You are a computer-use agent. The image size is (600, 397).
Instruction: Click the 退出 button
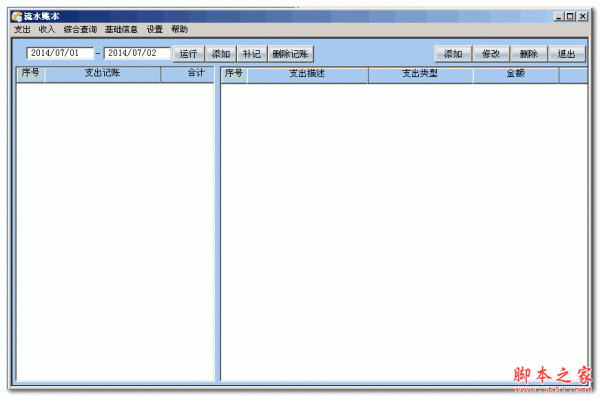point(566,54)
